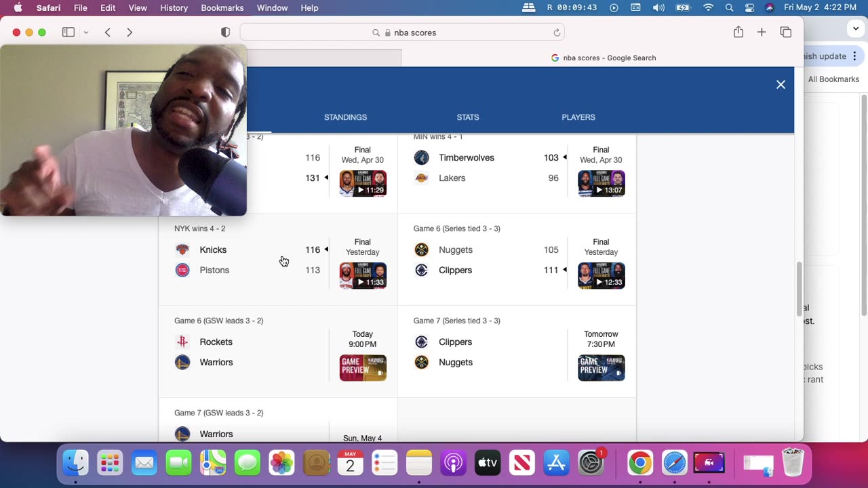Viewport: 868px width, 488px height.
Task: Open All Bookmarks in Chrome window
Action: pos(833,79)
